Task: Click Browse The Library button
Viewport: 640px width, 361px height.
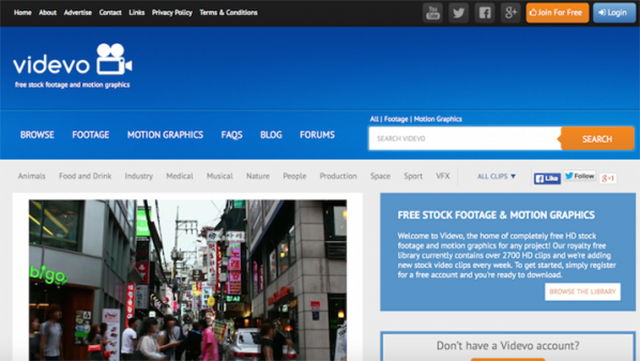Action: 582,292
